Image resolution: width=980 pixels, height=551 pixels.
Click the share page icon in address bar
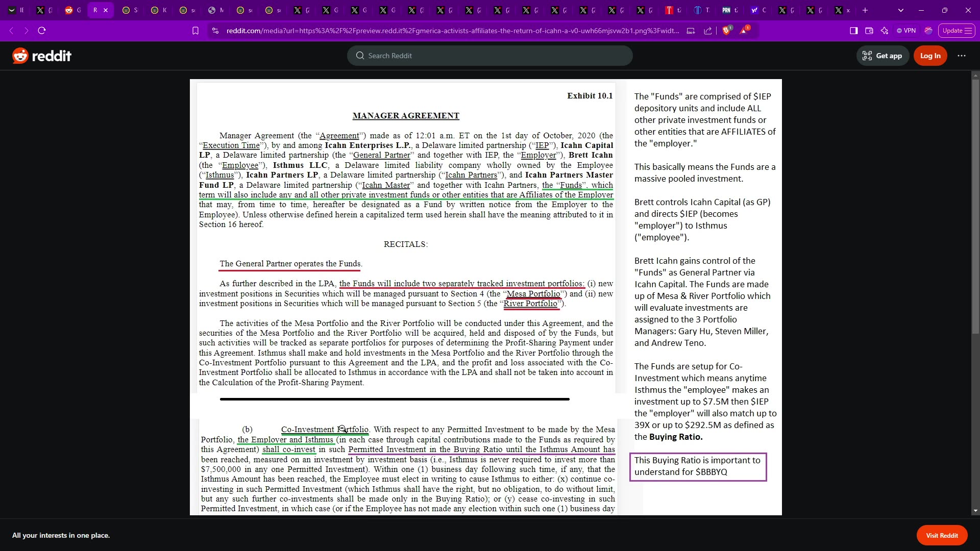coord(708,31)
